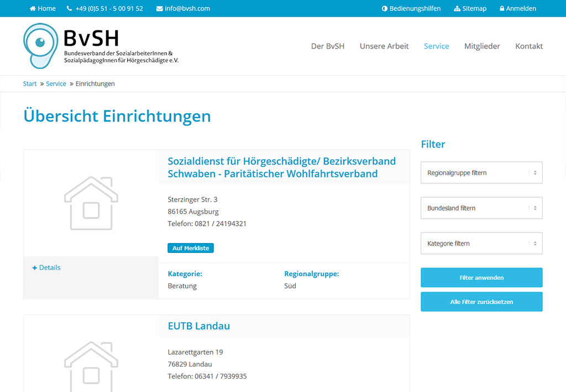Click the Home house icon
The width and height of the screenshot is (566, 392).
(x=33, y=9)
